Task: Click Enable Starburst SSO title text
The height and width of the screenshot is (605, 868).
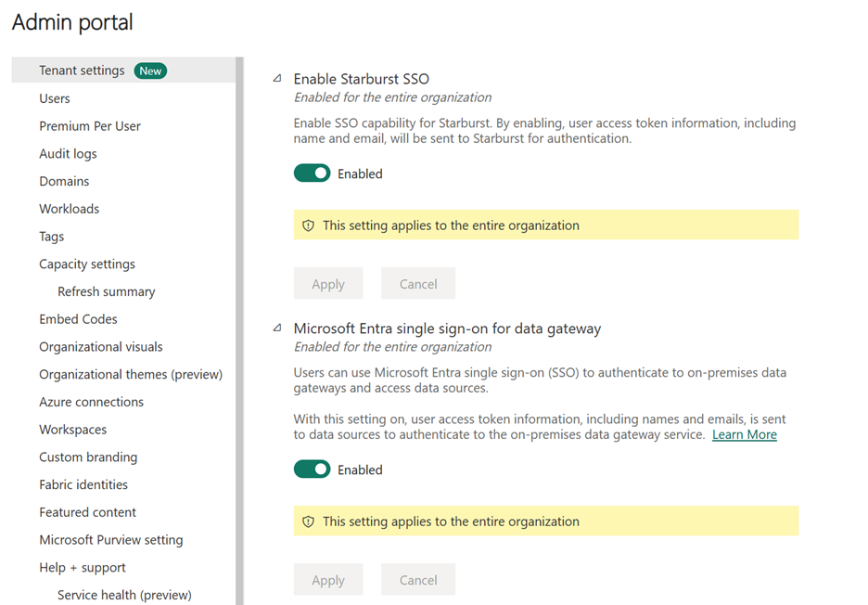Action: tap(362, 79)
